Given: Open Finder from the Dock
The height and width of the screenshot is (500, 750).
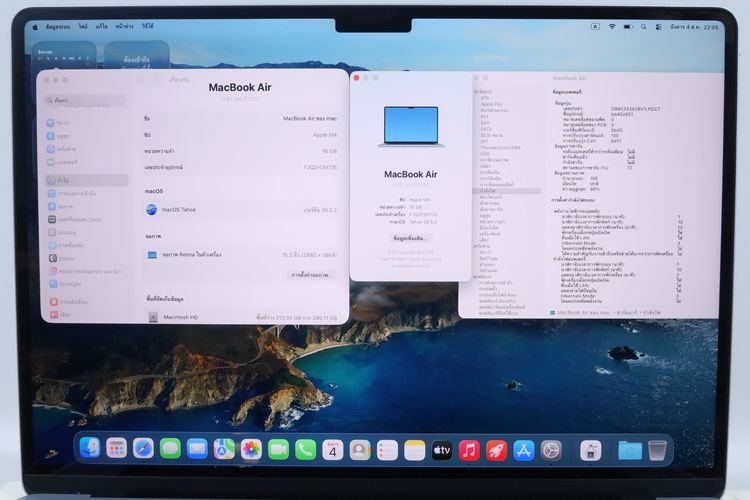Looking at the screenshot, I should coord(89,449).
